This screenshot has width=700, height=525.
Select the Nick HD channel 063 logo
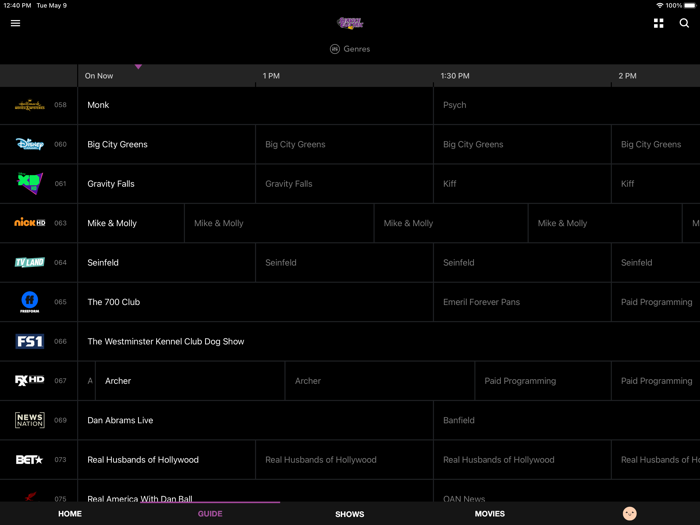pos(29,222)
